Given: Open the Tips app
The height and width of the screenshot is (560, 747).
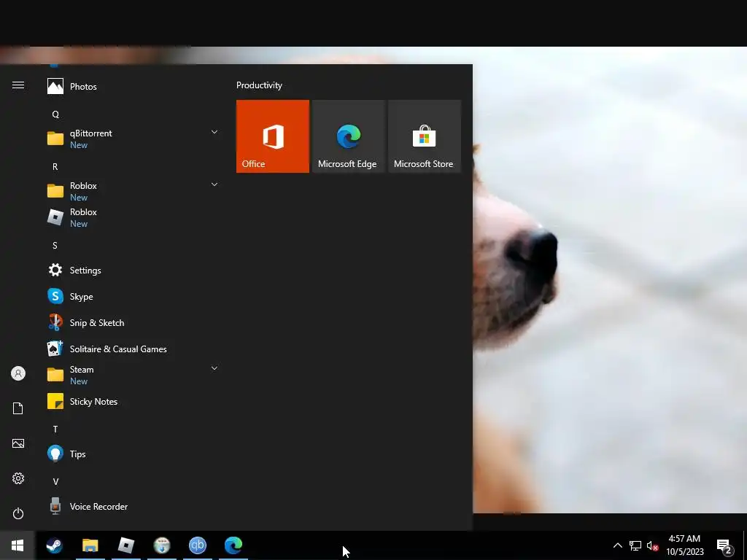Looking at the screenshot, I should (133, 454).
